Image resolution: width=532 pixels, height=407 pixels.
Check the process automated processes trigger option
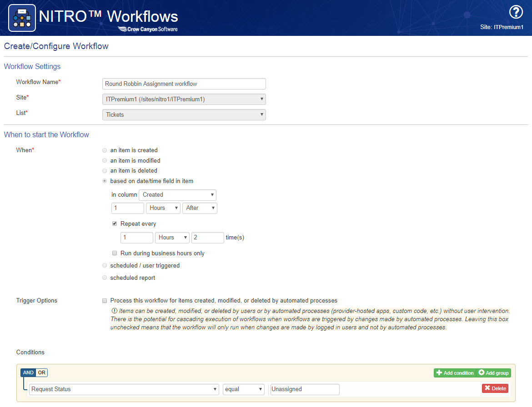[x=105, y=301]
